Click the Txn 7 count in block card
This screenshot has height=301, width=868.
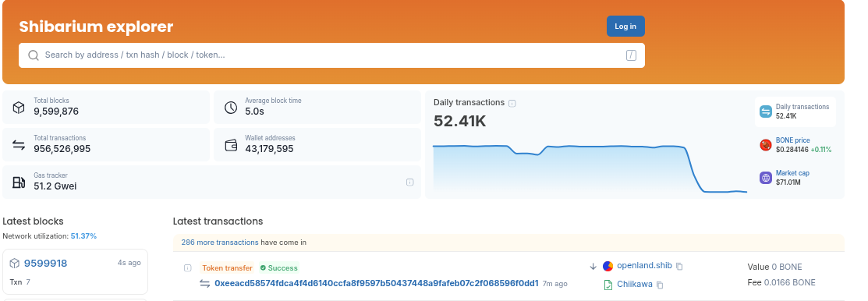coord(20,282)
